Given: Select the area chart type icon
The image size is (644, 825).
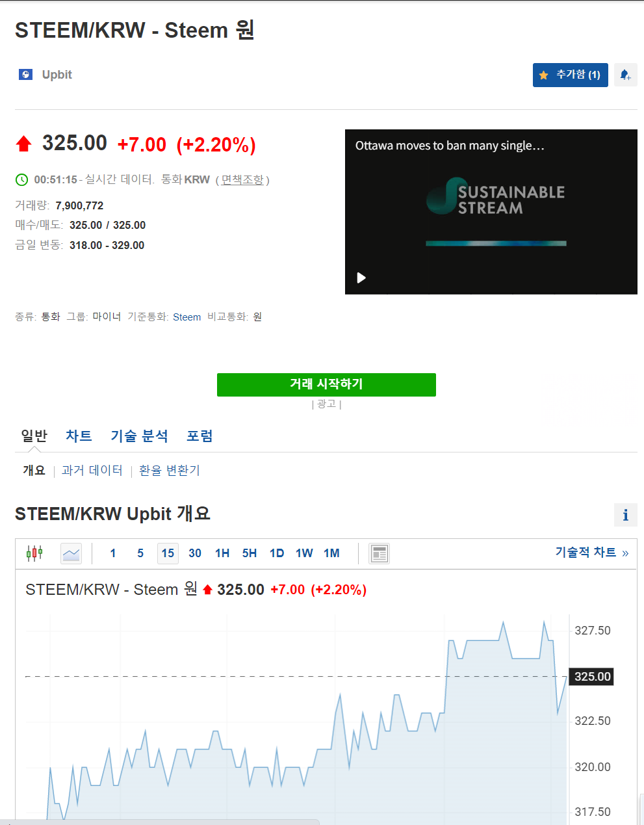Looking at the screenshot, I should tap(71, 553).
